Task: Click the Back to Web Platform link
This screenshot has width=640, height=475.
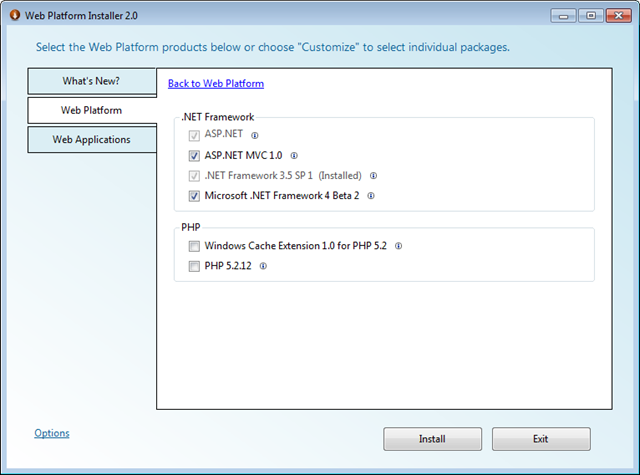Action: (x=216, y=84)
